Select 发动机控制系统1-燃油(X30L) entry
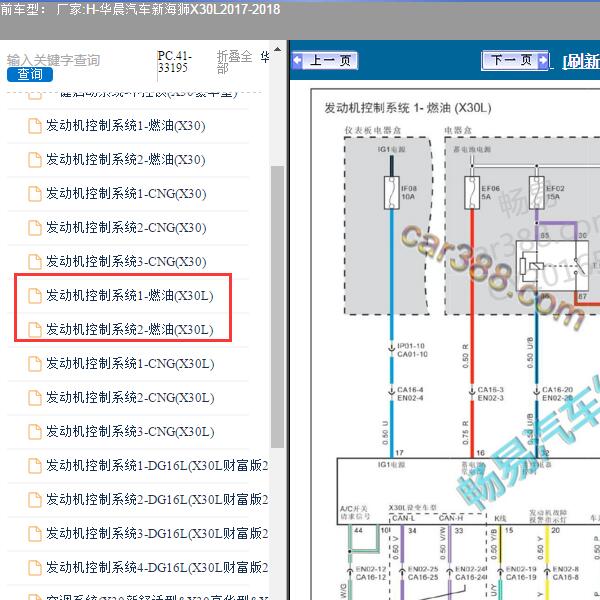600x600 pixels. [x=129, y=295]
